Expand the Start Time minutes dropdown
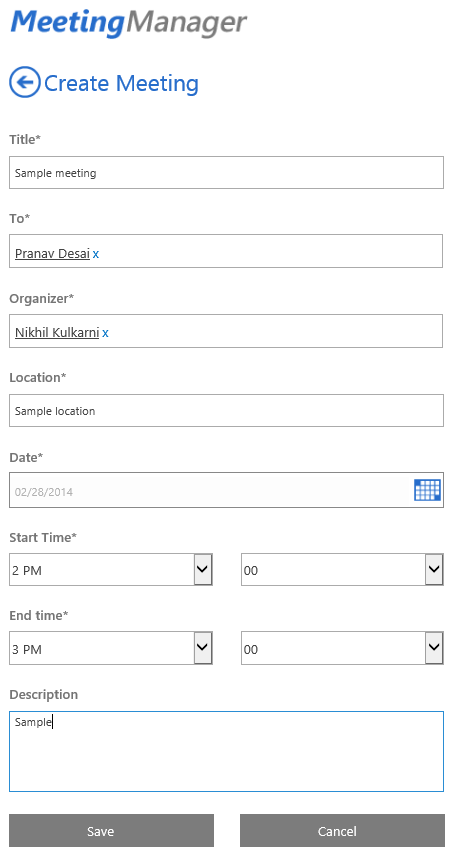Image resolution: width=455 pixels, height=862 pixels. pyautogui.click(x=342, y=570)
